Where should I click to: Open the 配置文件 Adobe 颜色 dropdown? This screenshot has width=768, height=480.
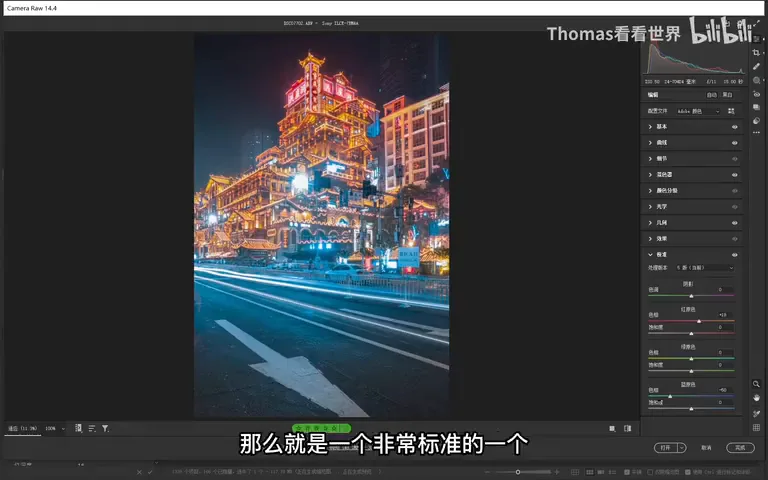coord(698,111)
